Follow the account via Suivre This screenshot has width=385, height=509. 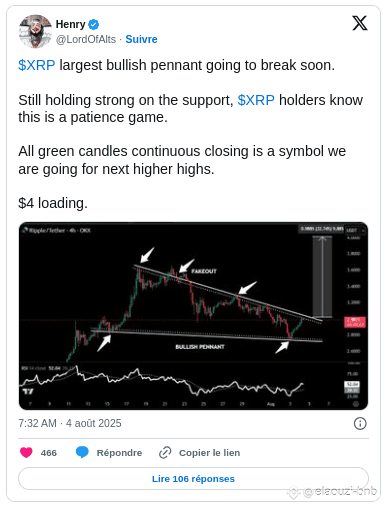(x=141, y=39)
